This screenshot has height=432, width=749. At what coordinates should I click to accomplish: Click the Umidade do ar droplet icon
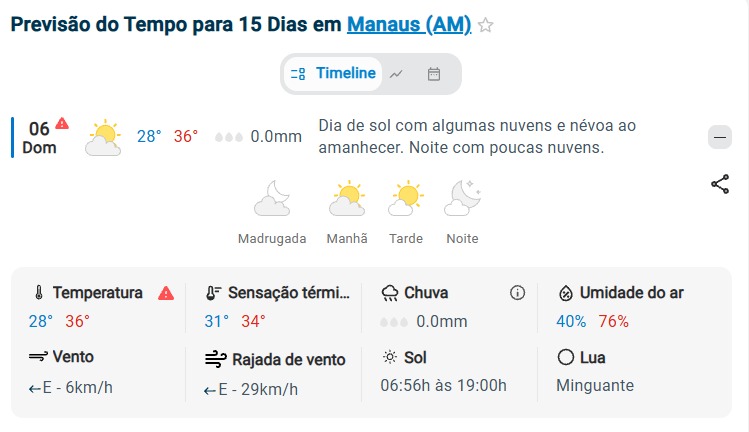tap(566, 293)
